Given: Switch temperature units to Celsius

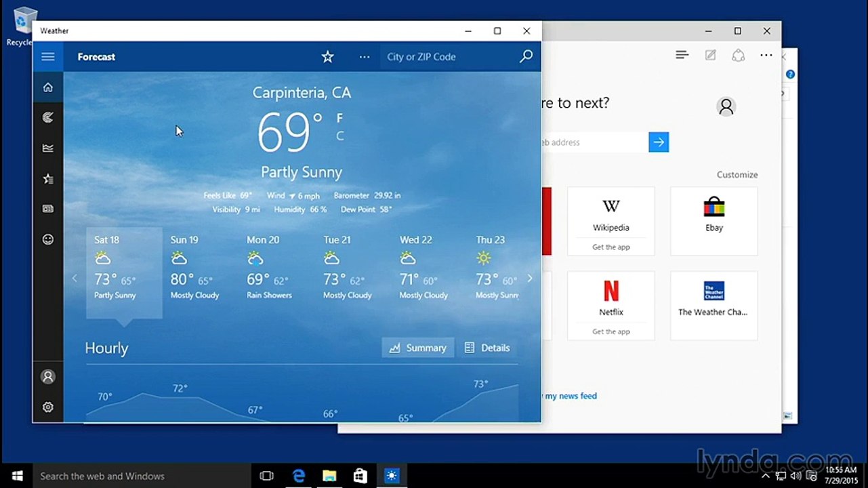Looking at the screenshot, I should click(x=340, y=136).
